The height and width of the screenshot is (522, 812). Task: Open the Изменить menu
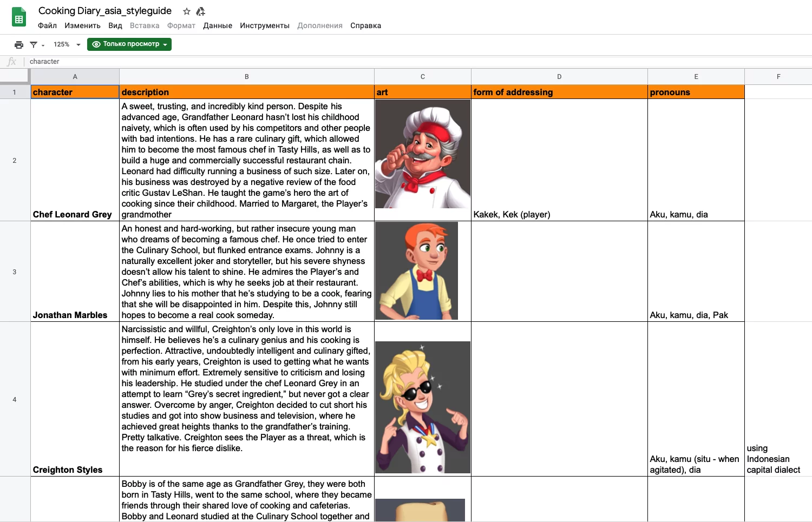[x=82, y=25]
